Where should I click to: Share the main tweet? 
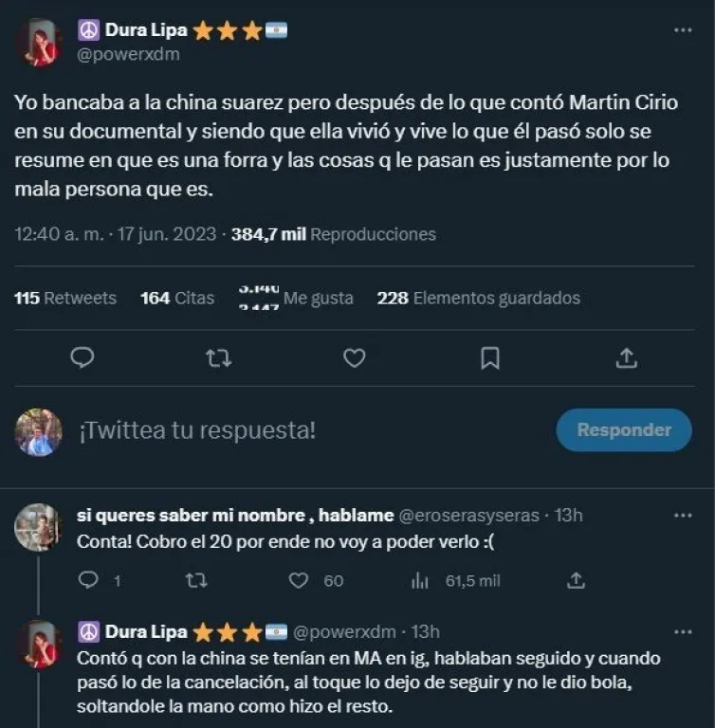tap(626, 357)
